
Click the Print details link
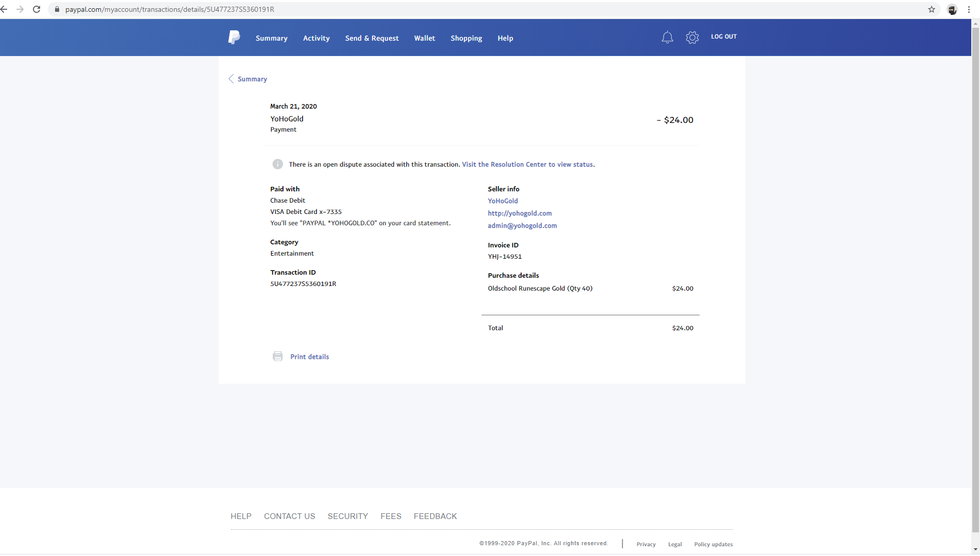(x=310, y=356)
